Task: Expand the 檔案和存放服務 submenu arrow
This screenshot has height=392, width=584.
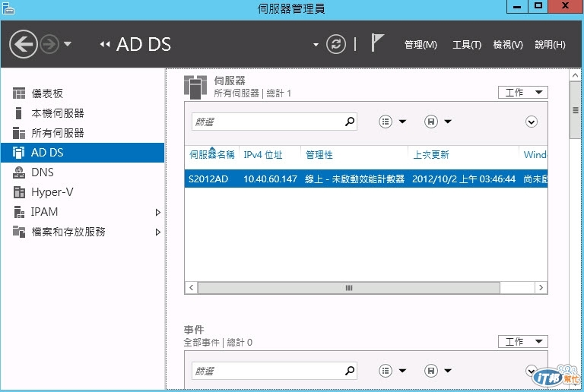Action: click(x=158, y=232)
